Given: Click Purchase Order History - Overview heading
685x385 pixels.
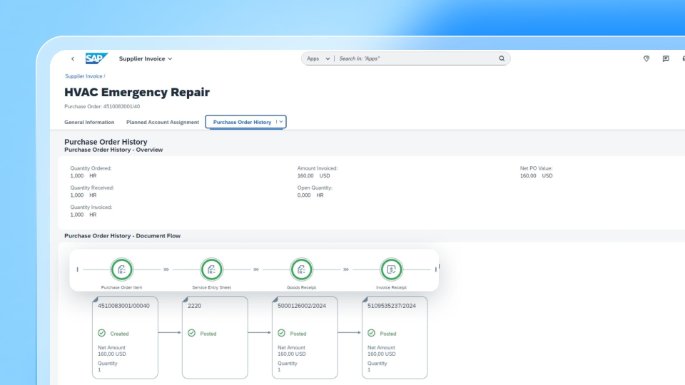Looking at the screenshot, I should tap(114, 150).
